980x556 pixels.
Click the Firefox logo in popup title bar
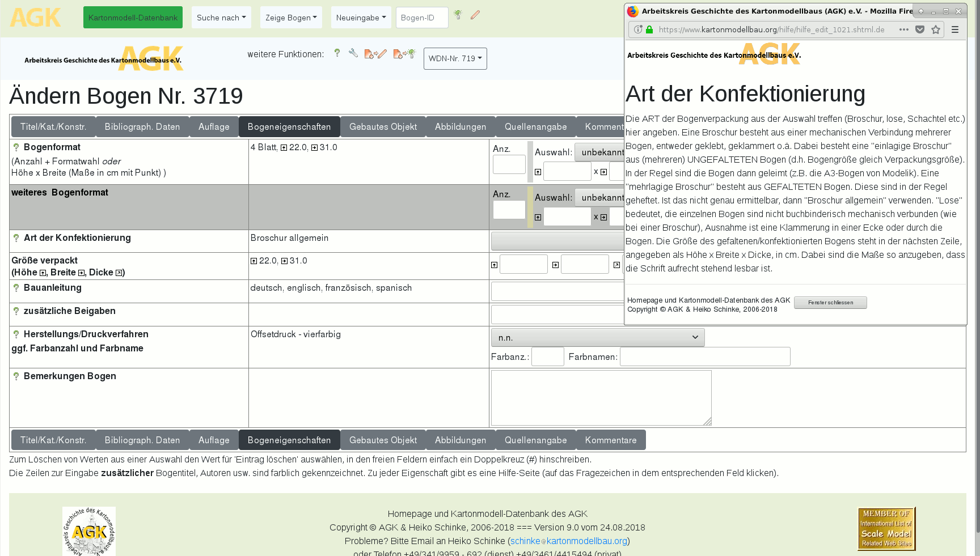point(633,11)
